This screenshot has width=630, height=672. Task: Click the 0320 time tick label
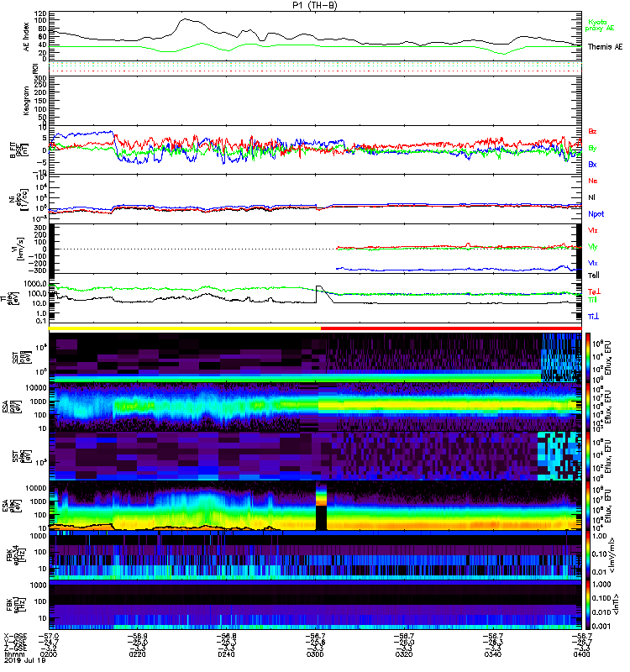(x=404, y=654)
